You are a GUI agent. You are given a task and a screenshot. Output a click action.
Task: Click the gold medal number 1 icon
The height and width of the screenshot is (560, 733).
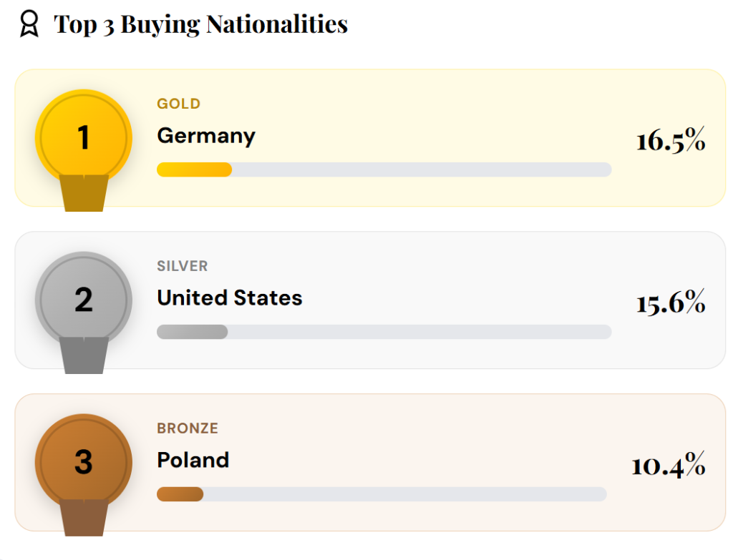click(x=84, y=137)
